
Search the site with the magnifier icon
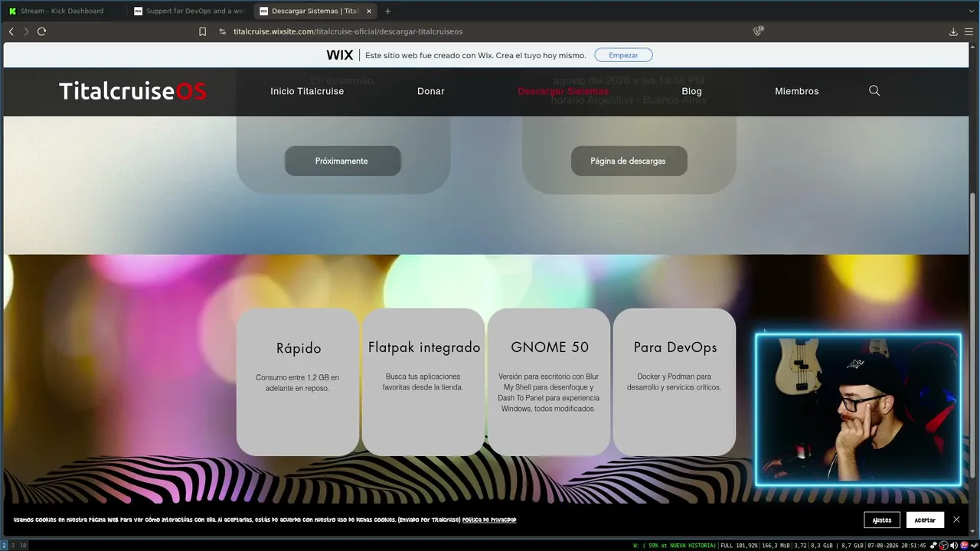click(x=874, y=90)
